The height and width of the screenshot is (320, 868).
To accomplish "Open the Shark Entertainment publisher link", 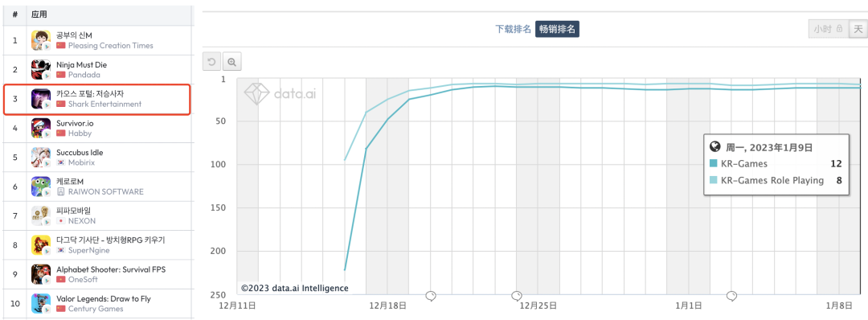I will [104, 104].
